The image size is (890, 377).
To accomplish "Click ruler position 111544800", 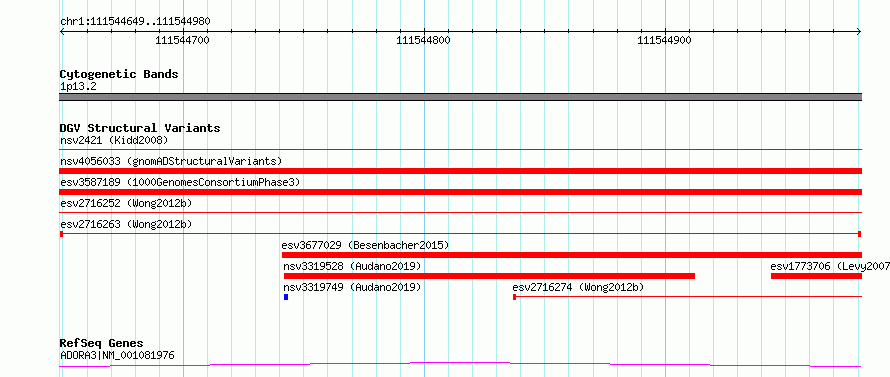I will (423, 41).
